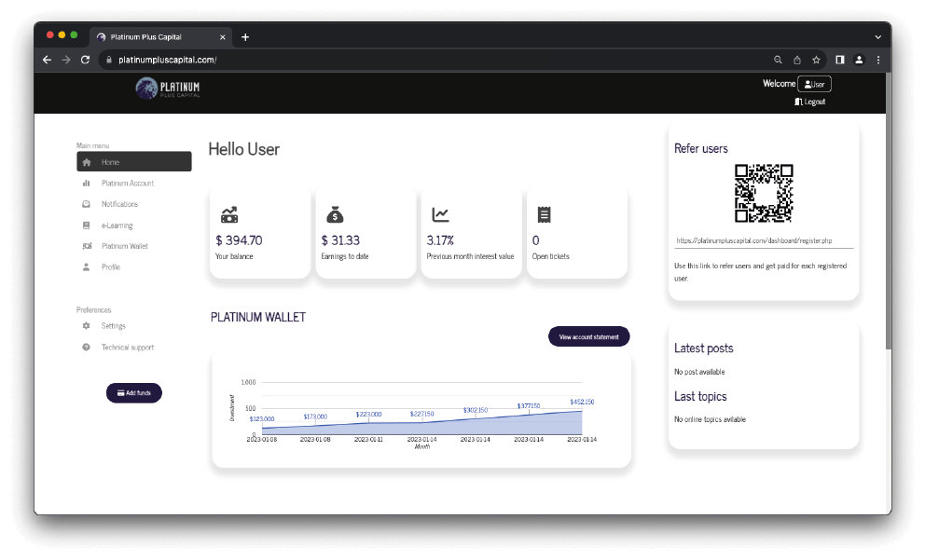Click the Platinum Plus Capital logo
This screenshot has width=925, height=560.
[168, 89]
